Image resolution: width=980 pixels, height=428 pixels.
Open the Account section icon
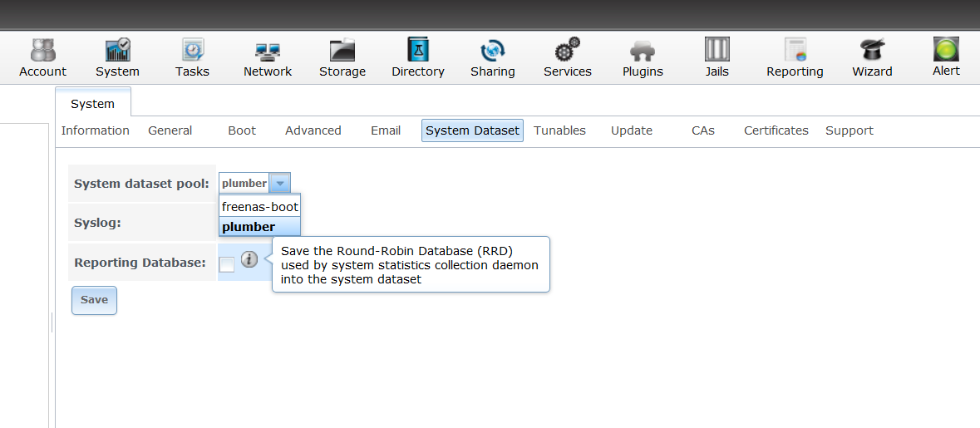coord(42,50)
